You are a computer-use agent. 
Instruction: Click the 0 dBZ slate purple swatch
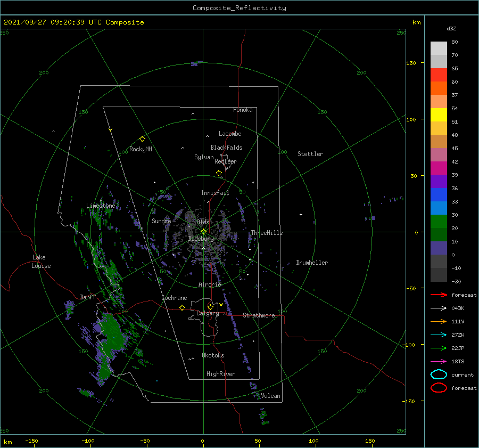coord(439,248)
